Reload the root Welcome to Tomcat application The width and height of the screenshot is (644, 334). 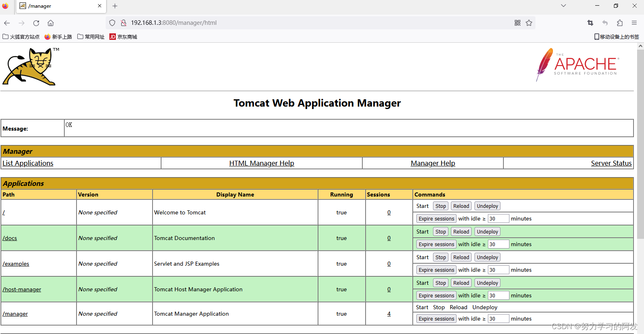click(461, 206)
